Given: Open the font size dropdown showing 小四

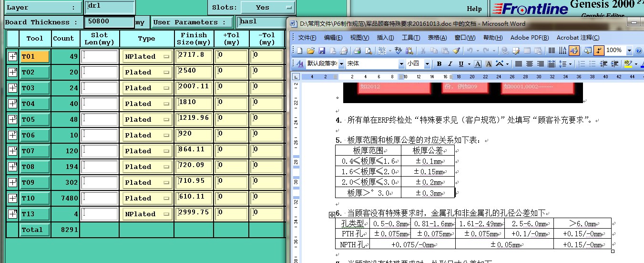Looking at the screenshot, I should tap(427, 63).
